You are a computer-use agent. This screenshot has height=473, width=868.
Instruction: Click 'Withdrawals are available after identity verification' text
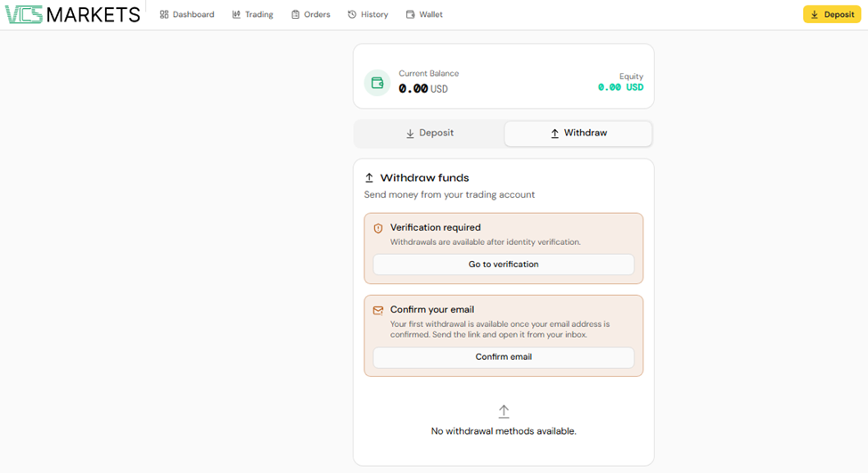coord(486,242)
